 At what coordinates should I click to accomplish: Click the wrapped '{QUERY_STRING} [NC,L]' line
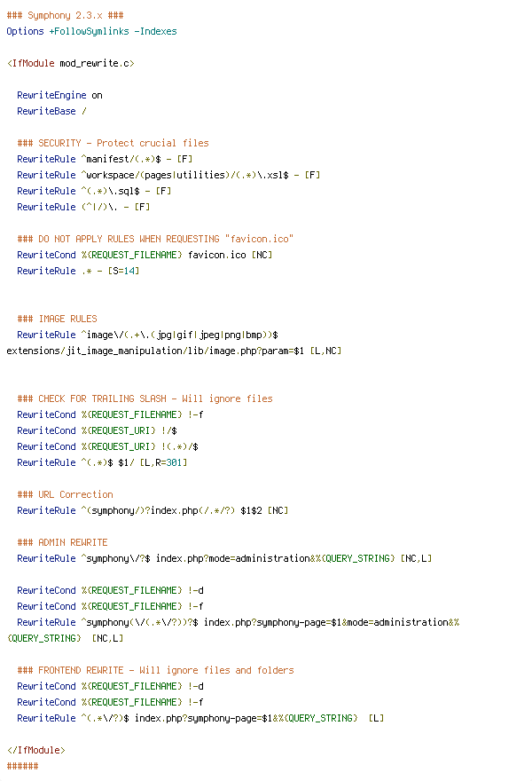[x=66, y=638]
